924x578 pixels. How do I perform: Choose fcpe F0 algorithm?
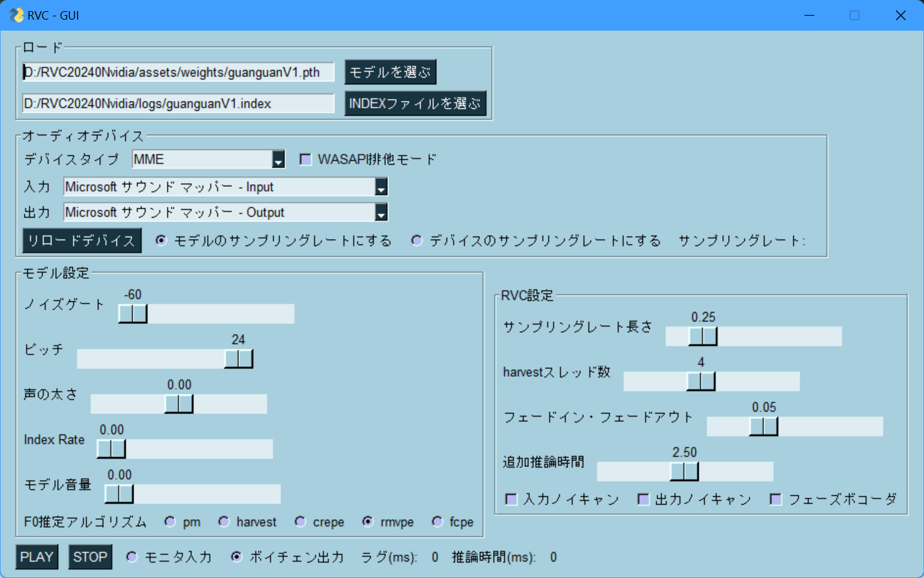[x=438, y=521]
